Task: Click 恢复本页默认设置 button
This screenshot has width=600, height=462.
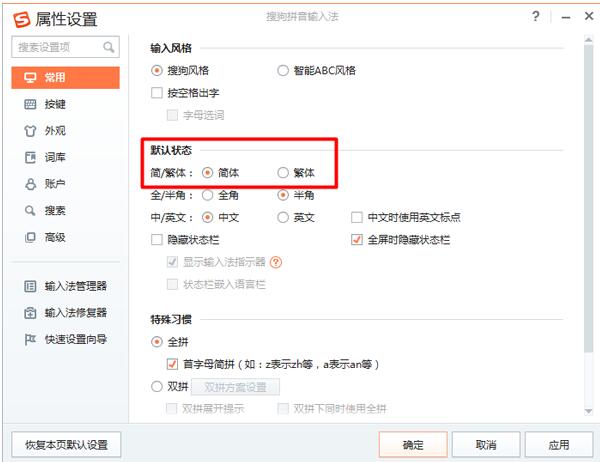Action: click(x=66, y=444)
